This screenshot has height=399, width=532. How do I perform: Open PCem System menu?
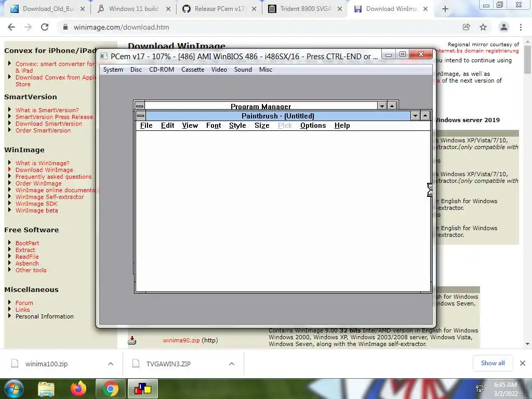113,70
